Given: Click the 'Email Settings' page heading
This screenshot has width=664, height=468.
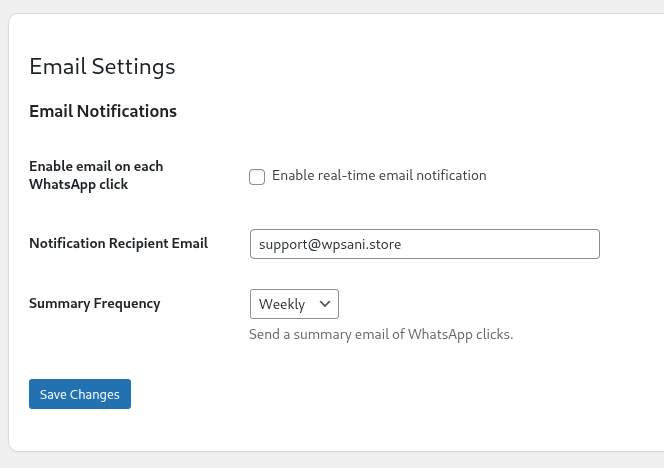Looking at the screenshot, I should (102, 67).
